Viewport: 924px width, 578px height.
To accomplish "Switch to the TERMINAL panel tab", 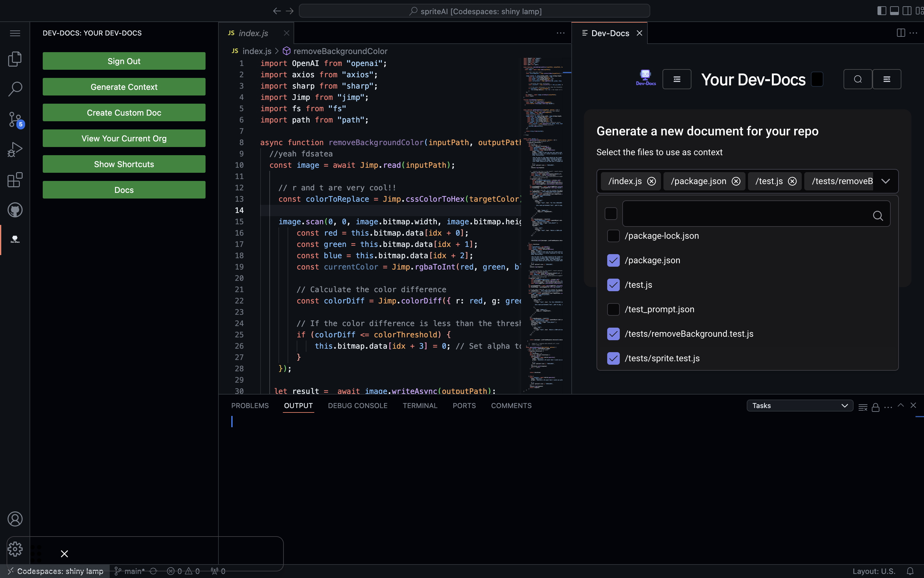I will pos(420,406).
